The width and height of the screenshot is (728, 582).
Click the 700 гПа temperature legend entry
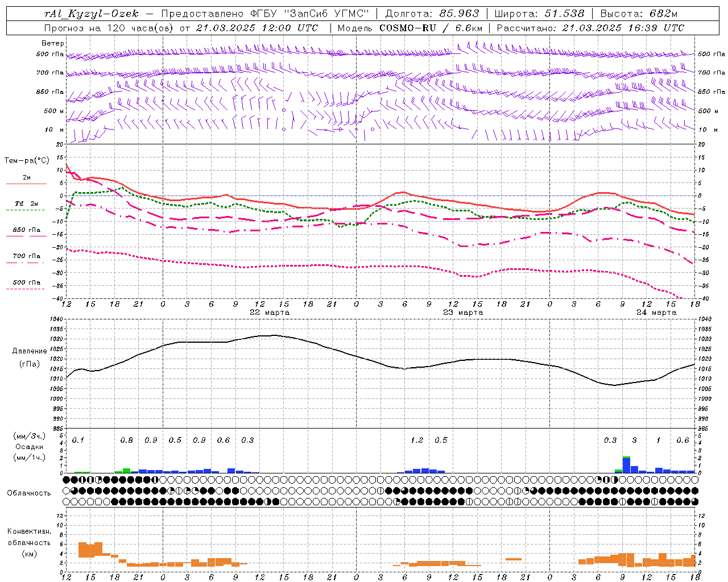[x=27, y=256]
